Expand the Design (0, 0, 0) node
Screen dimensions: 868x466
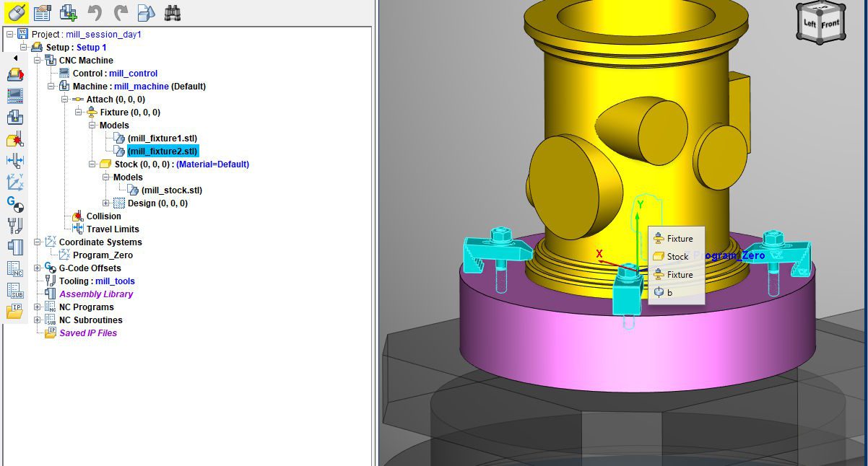[x=106, y=203]
